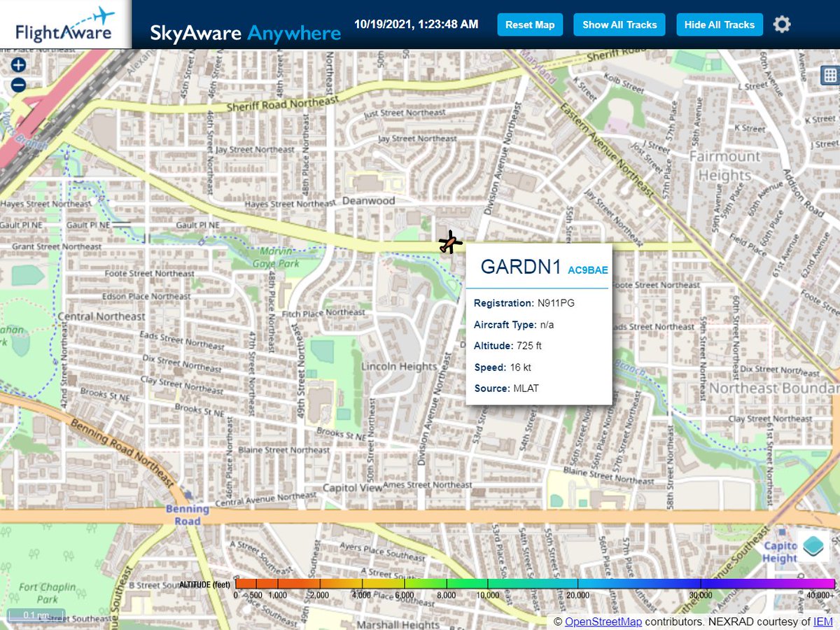The height and width of the screenshot is (630, 840).
Task: Click the AC9BAE hex code link
Action: tap(588, 270)
